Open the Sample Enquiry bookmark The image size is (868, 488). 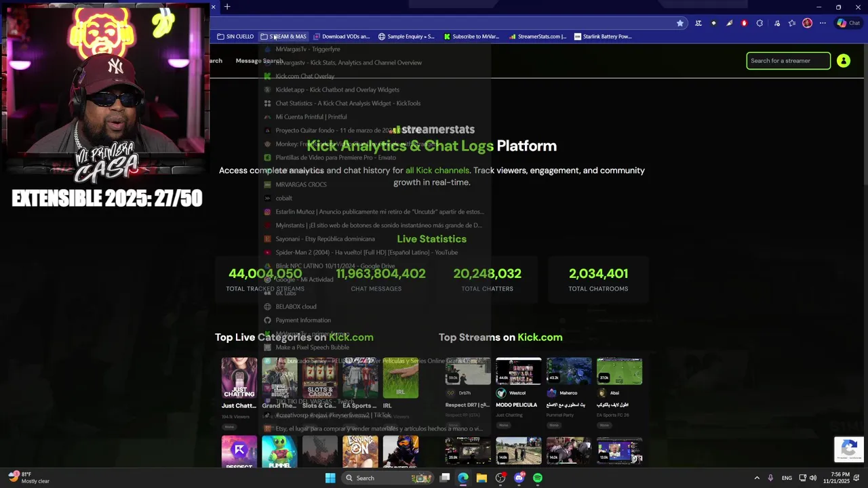click(406, 37)
